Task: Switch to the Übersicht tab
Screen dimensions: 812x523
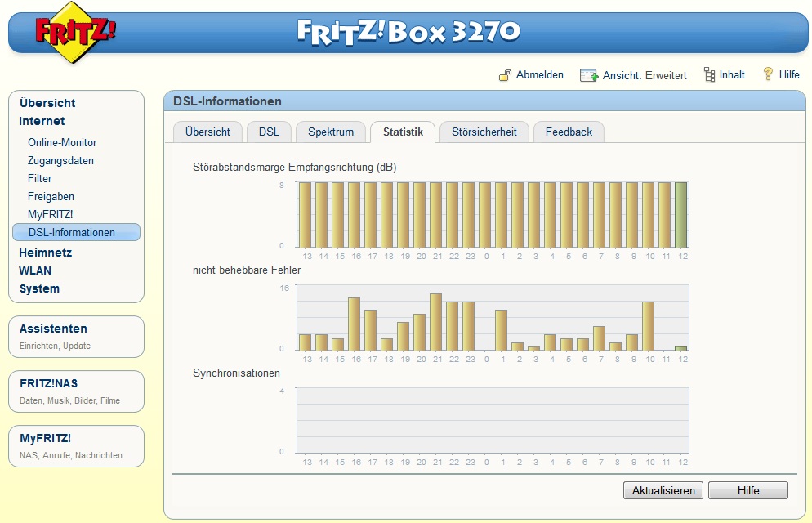Action: 207,132
